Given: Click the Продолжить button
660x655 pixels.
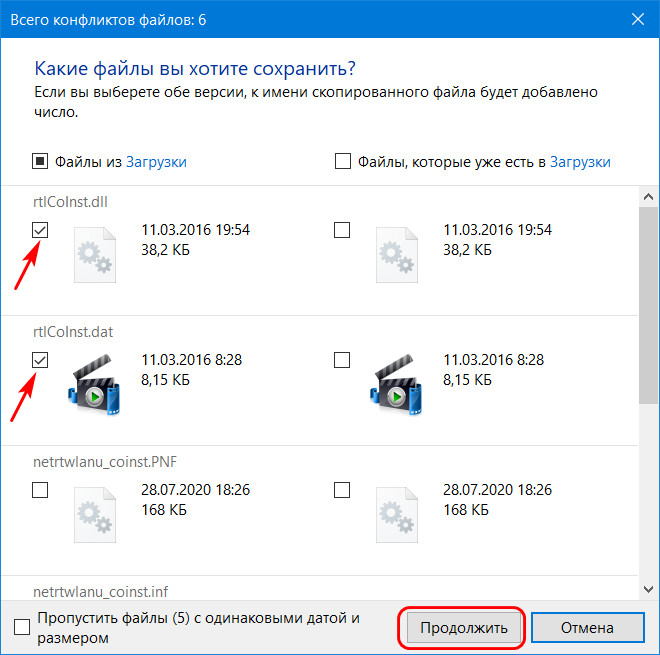Looking at the screenshot, I should coord(463,628).
